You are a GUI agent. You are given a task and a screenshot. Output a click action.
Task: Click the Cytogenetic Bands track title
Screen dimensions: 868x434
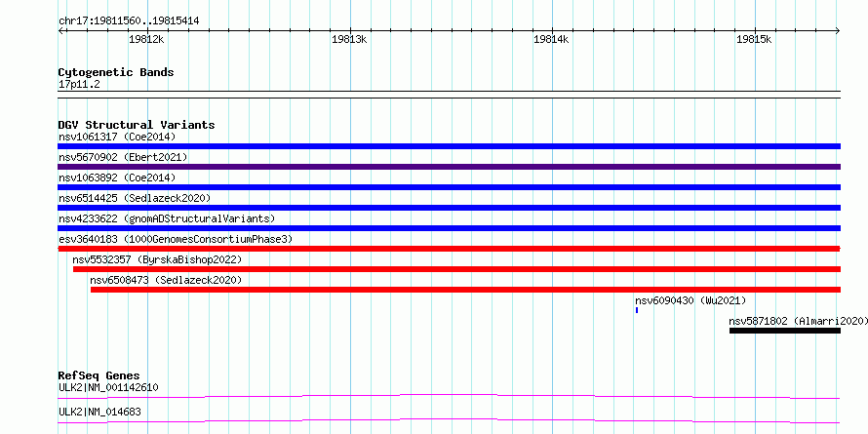[x=116, y=72]
